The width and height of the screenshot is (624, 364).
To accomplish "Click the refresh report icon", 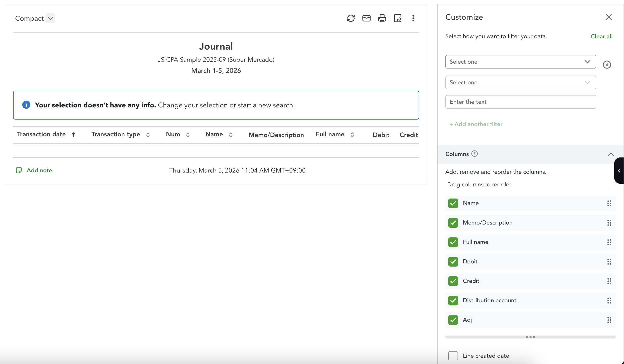I will pos(351,18).
